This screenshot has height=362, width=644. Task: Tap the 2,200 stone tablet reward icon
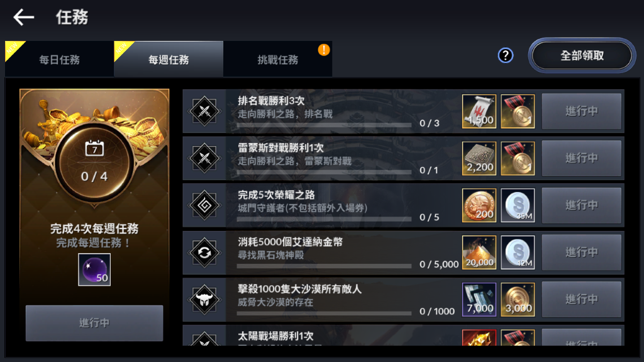pos(479,159)
